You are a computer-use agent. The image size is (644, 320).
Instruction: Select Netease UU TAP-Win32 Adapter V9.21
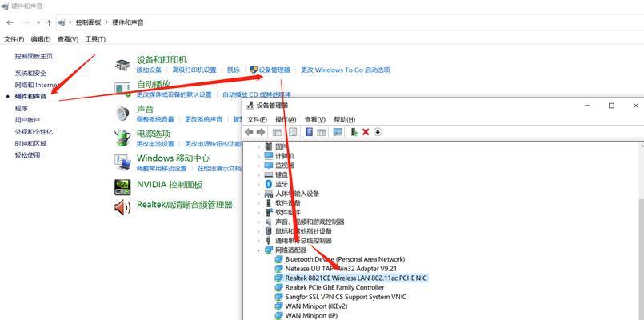click(341, 268)
